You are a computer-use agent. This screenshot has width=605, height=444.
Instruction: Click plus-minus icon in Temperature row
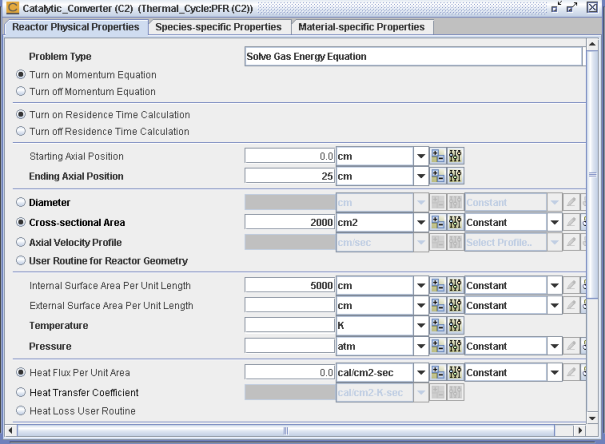(x=438, y=326)
